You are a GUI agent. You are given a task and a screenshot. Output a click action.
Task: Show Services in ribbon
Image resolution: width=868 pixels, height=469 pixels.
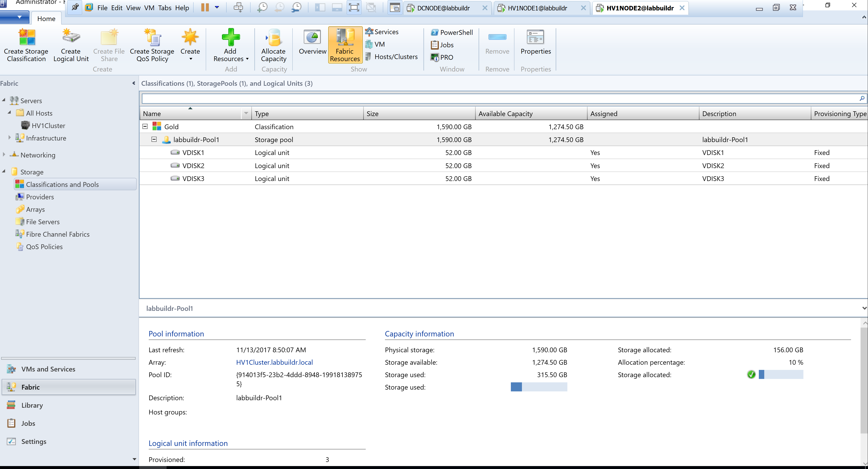tap(382, 32)
